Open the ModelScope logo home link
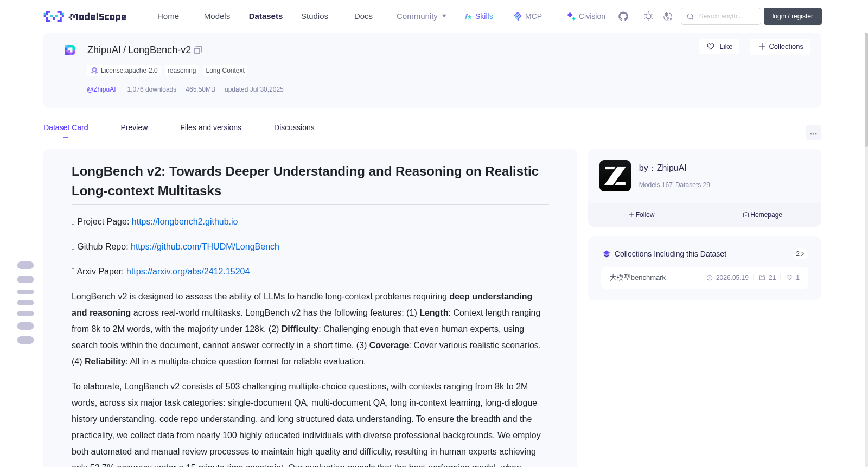Image resolution: width=868 pixels, height=467 pixels. click(x=85, y=16)
